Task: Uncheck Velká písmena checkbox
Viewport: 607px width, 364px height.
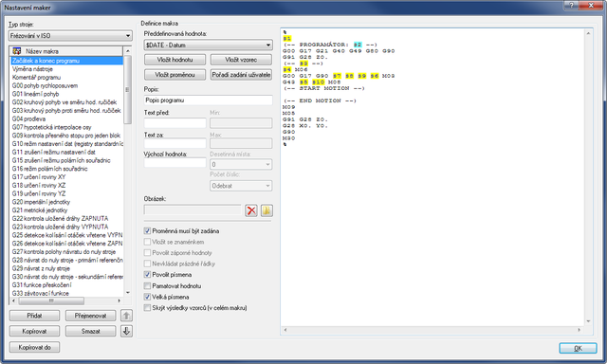Action: click(147, 297)
